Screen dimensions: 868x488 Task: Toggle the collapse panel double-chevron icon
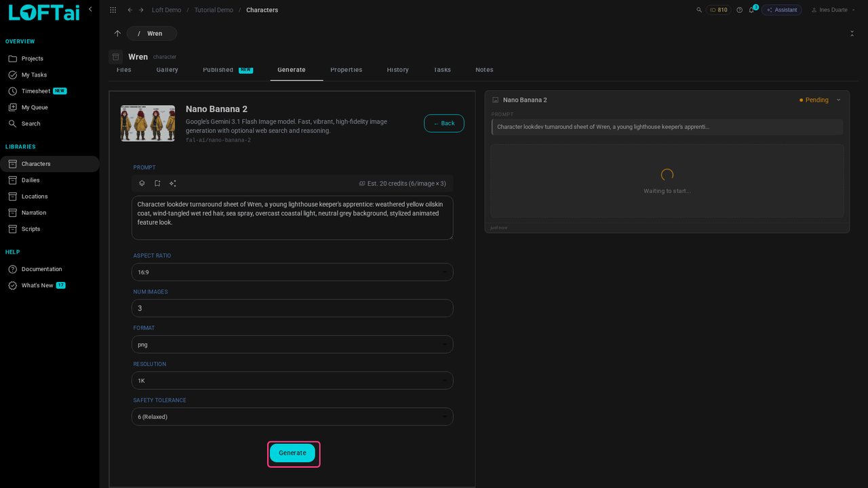pyautogui.click(x=852, y=33)
